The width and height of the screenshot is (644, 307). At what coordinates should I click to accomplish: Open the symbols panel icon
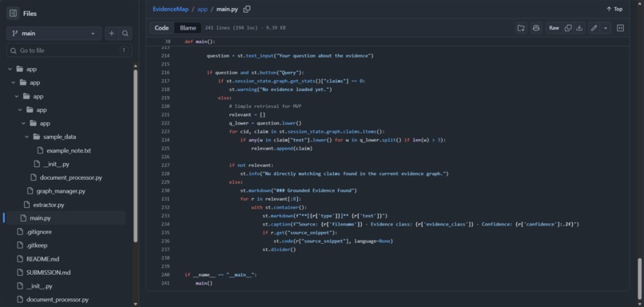tap(620, 28)
